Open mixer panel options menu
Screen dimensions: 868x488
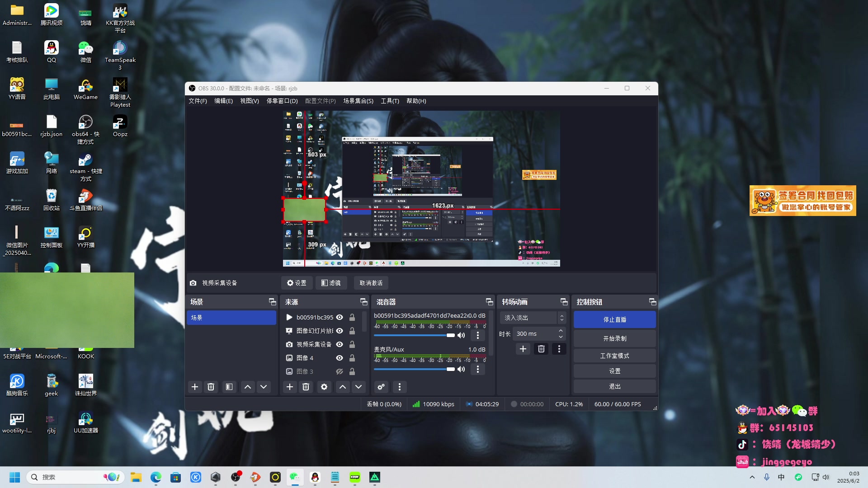click(x=399, y=387)
